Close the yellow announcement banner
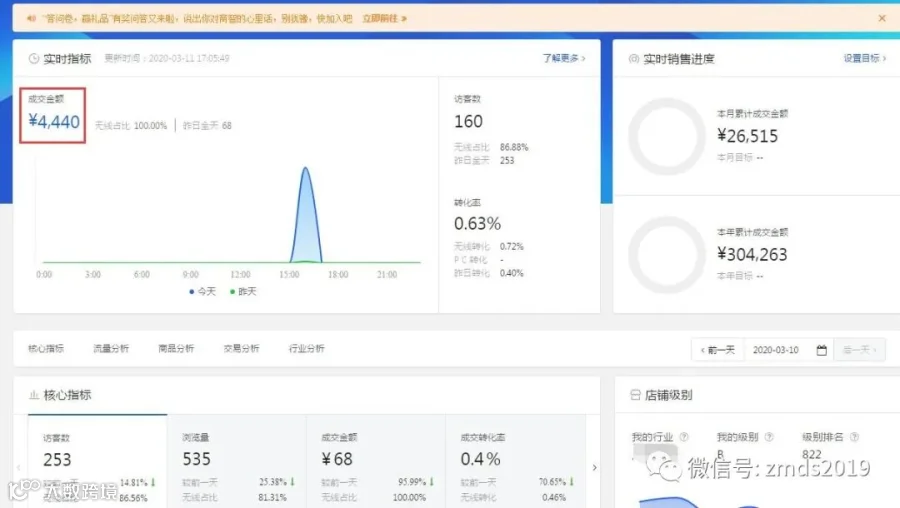 click(x=882, y=18)
